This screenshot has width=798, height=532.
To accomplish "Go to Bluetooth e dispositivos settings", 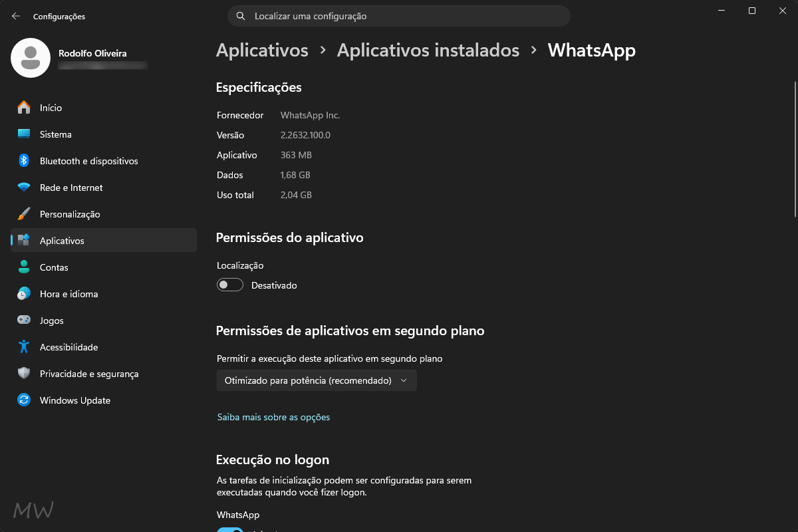I will 104,161.
